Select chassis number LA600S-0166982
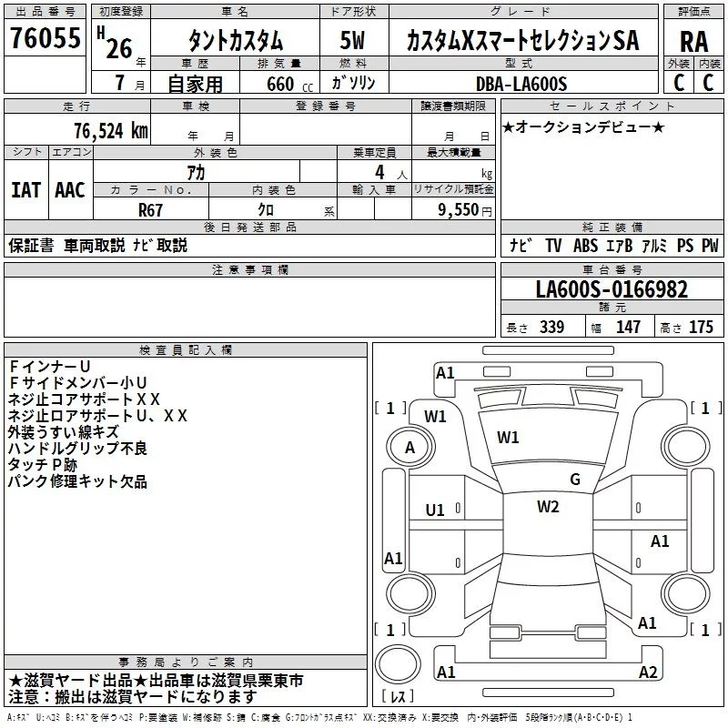Viewport: 728px width, 728px height. pyautogui.click(x=612, y=289)
